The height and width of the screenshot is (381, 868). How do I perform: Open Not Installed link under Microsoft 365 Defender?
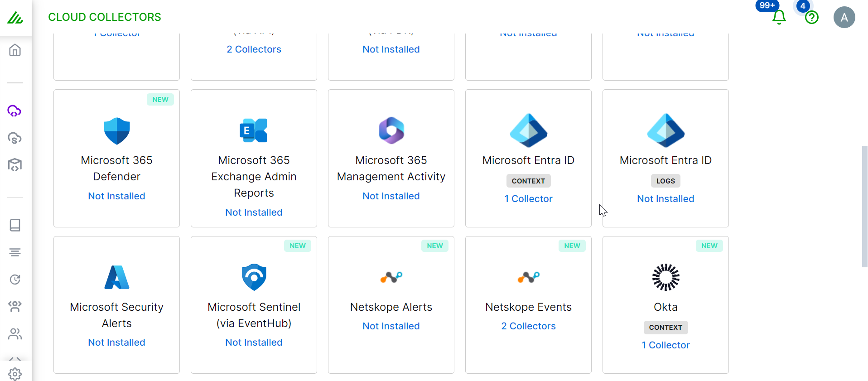click(117, 196)
